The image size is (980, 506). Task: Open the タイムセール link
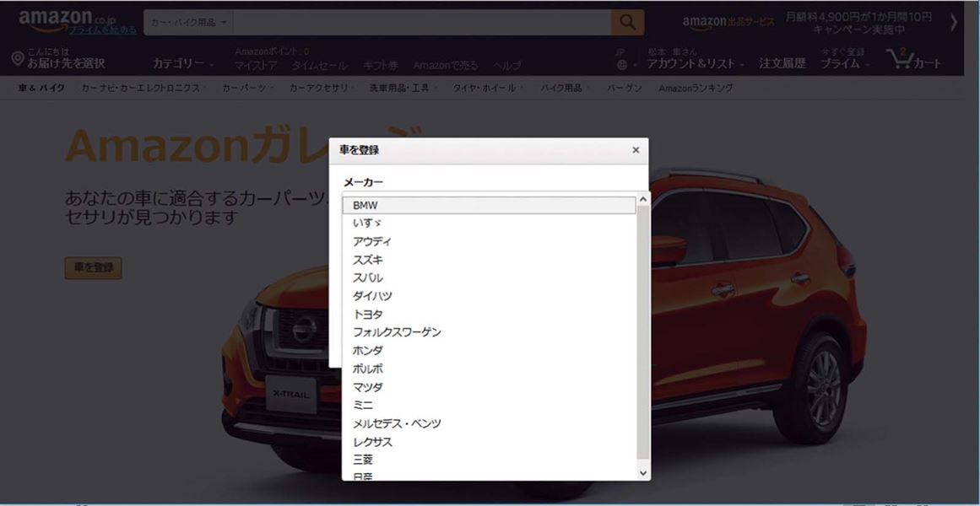pos(319,66)
